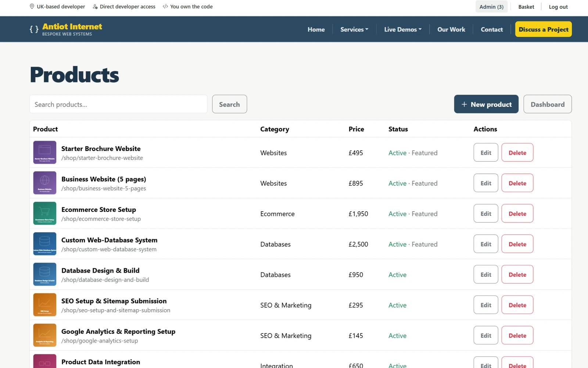Image resolution: width=588 pixels, height=368 pixels.
Task: Go to the Home nav item
Action: tap(316, 29)
